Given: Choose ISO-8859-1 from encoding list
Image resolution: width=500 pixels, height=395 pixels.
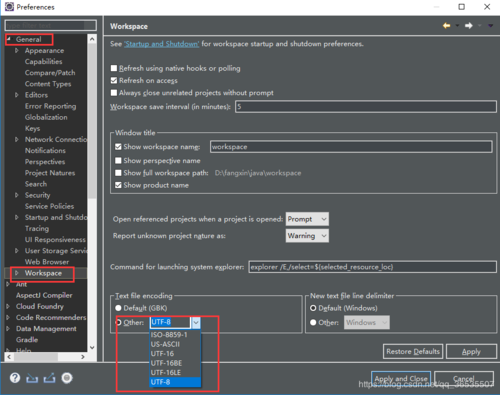Looking at the screenshot, I should (175, 335).
